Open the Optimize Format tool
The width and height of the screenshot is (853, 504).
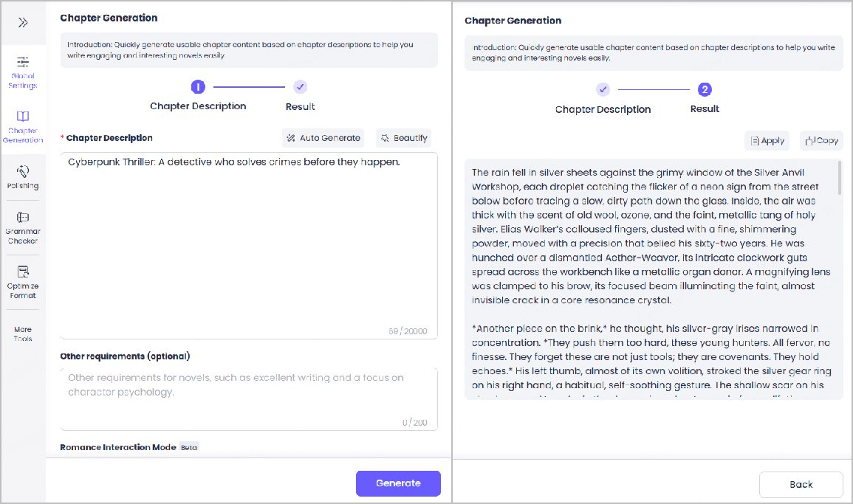point(23,281)
